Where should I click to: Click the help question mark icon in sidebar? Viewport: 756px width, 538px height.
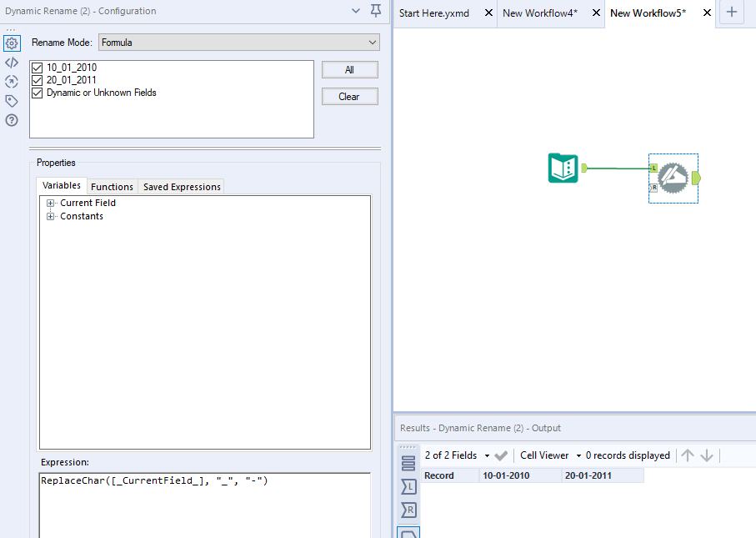tap(11, 119)
